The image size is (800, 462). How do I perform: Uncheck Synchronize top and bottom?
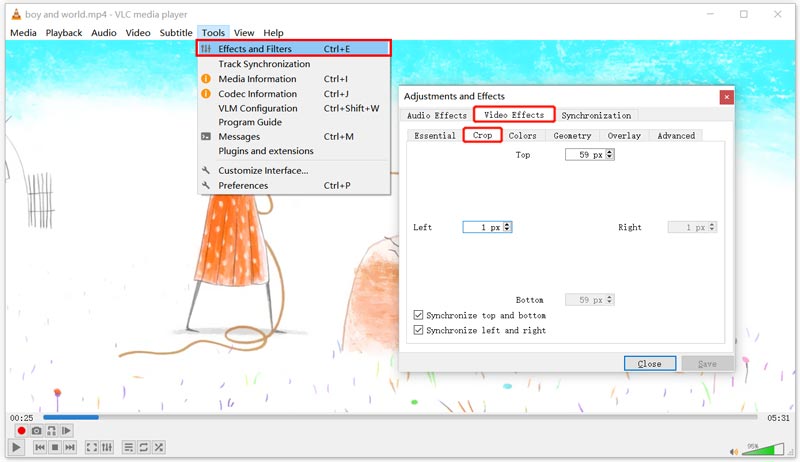click(x=418, y=315)
